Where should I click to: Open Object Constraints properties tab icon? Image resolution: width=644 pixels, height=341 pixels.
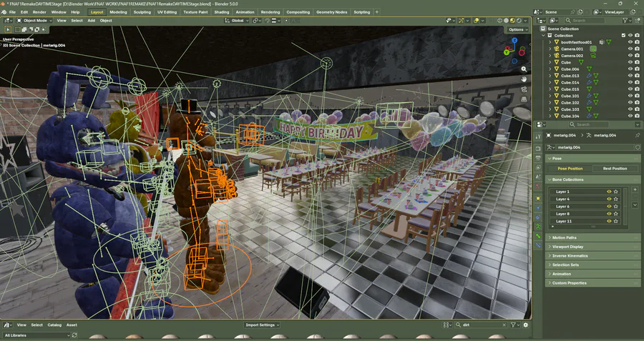pyautogui.click(x=538, y=217)
